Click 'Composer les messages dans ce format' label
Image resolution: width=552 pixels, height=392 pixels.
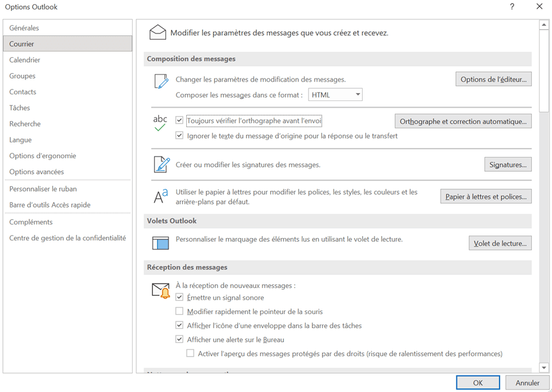(239, 95)
